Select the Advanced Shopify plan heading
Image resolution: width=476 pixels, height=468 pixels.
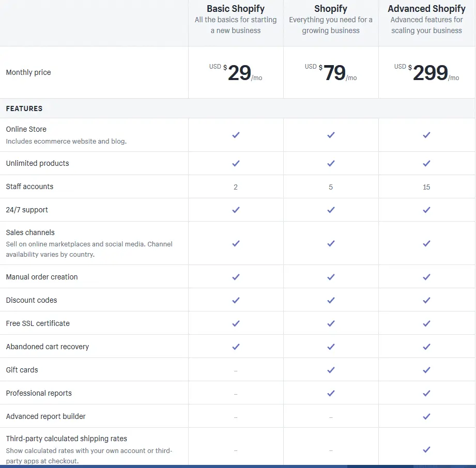tap(426, 8)
